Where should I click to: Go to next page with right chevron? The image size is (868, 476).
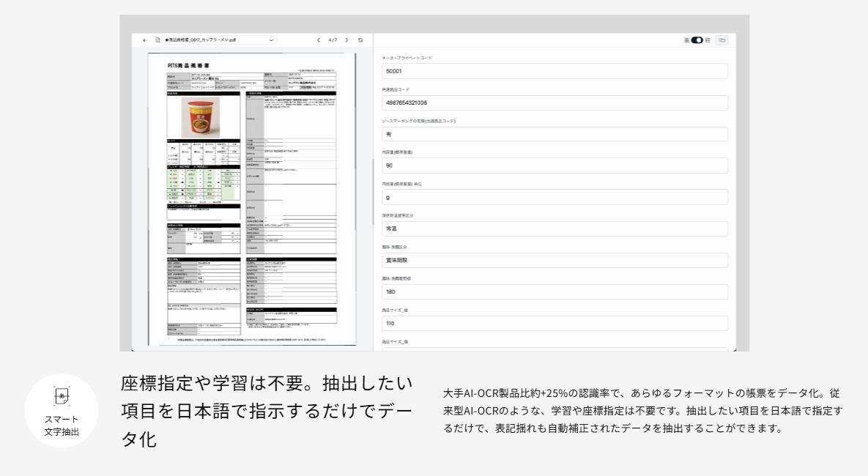point(346,40)
